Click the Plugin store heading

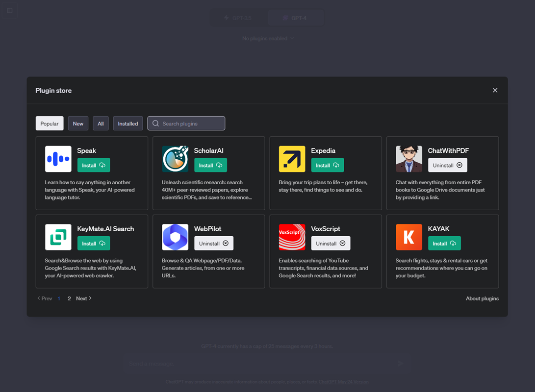[x=53, y=90]
